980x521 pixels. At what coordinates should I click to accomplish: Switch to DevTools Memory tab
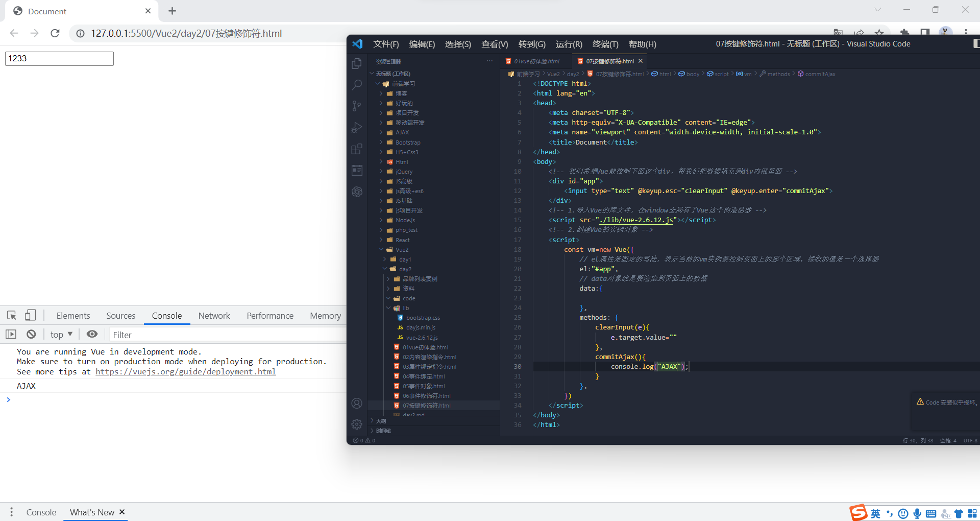[325, 316]
